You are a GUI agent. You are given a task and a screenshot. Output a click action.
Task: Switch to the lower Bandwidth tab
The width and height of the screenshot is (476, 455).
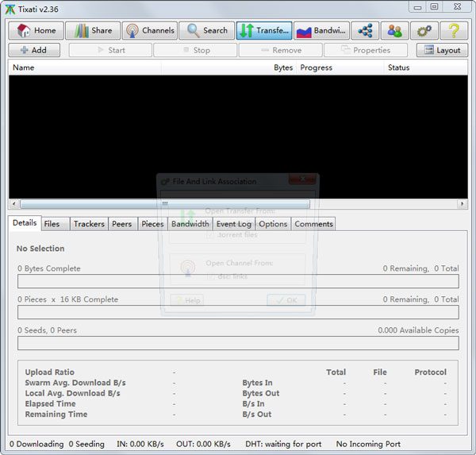point(190,224)
